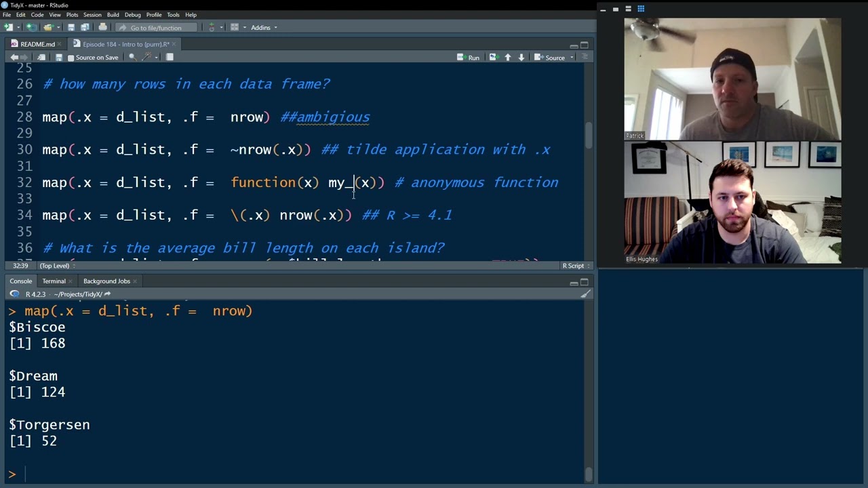
Task: Clear console with the broom icon
Action: (585, 294)
